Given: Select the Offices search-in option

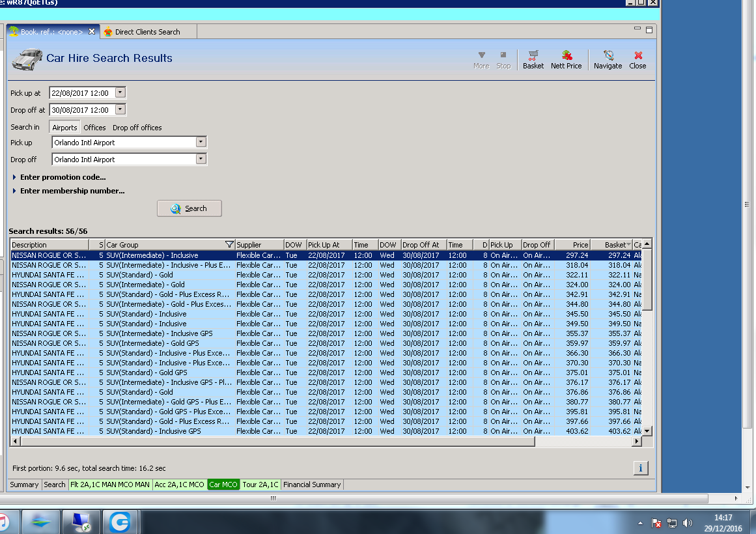Looking at the screenshot, I should pyautogui.click(x=94, y=128).
